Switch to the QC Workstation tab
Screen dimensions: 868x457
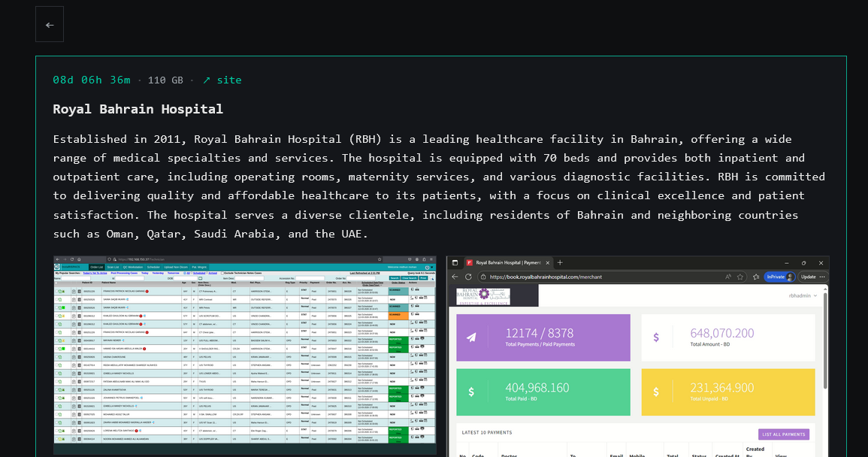pyautogui.click(x=132, y=267)
